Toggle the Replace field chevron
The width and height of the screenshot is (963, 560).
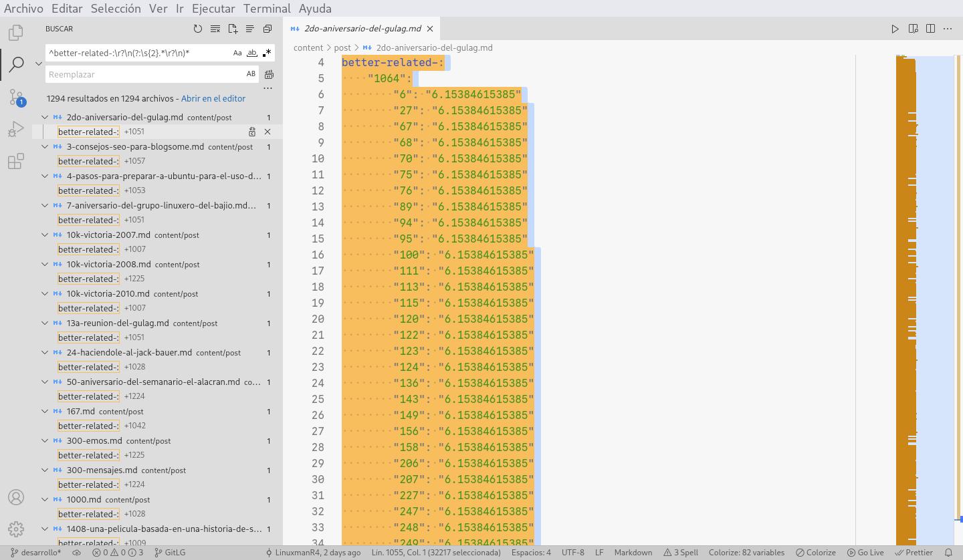(38, 63)
